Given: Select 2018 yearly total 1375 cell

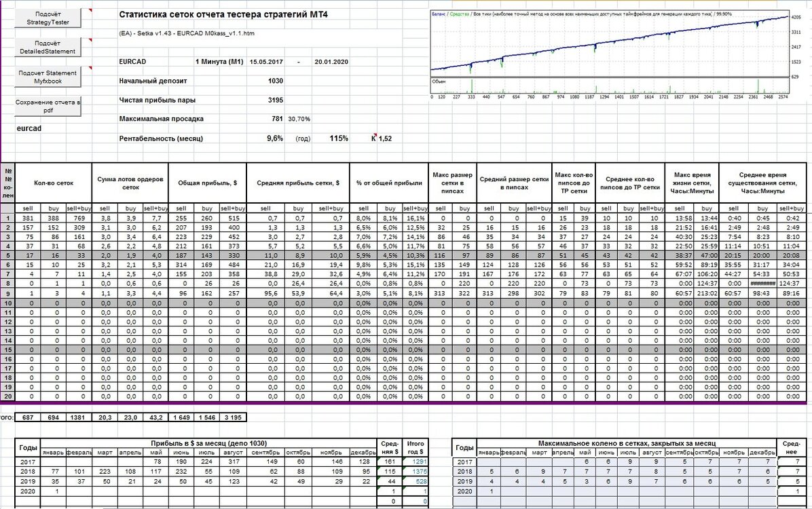Looking at the screenshot, I should coord(416,472).
